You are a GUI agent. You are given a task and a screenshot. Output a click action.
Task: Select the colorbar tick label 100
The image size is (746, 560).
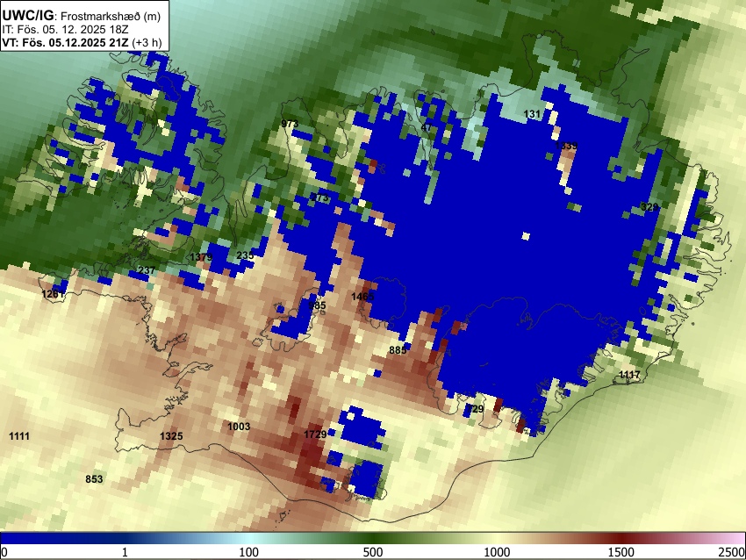tap(249, 552)
